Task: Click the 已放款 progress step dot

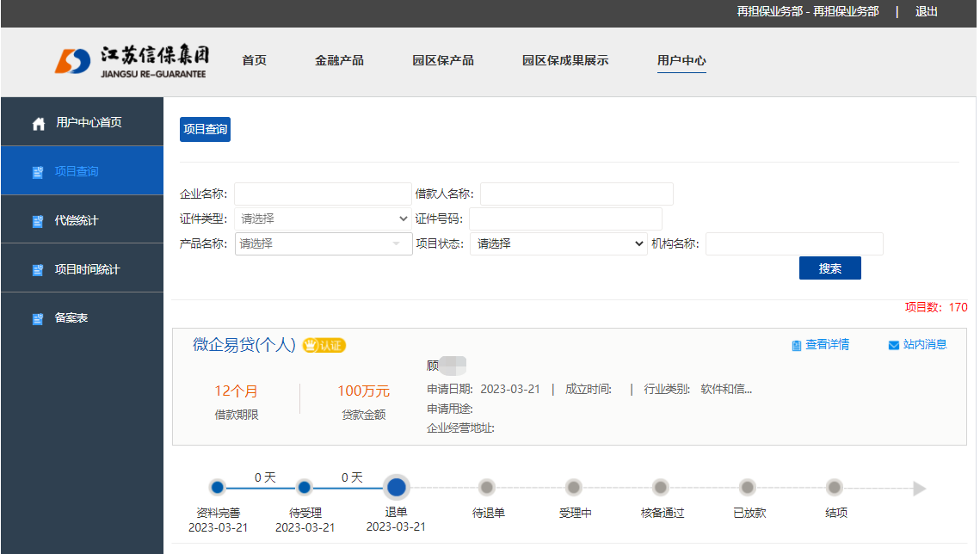Action: coord(748,488)
